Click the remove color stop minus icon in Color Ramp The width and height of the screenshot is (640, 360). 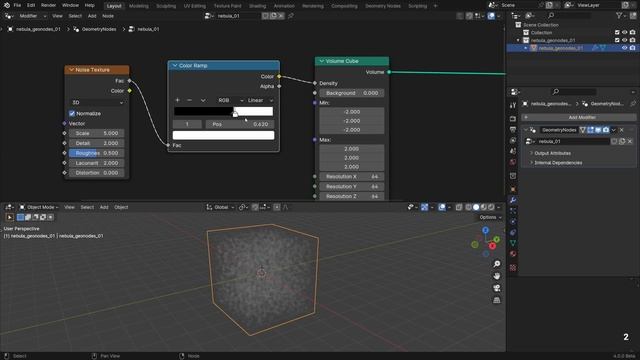189,100
